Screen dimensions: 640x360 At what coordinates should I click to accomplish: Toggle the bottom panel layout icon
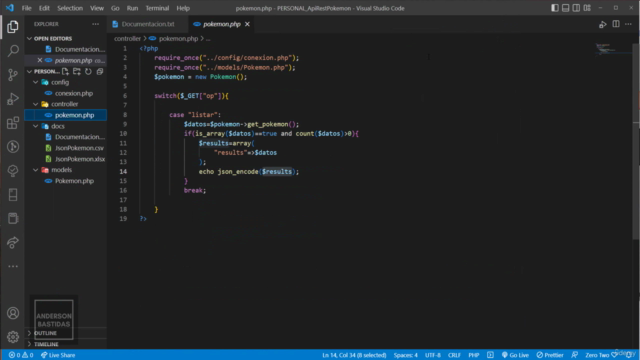point(565,8)
